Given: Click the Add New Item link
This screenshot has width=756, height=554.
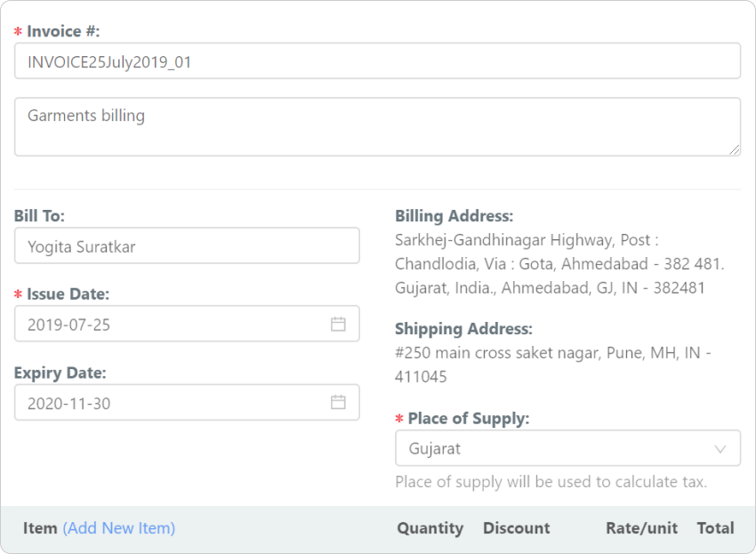Looking at the screenshot, I should point(118,528).
